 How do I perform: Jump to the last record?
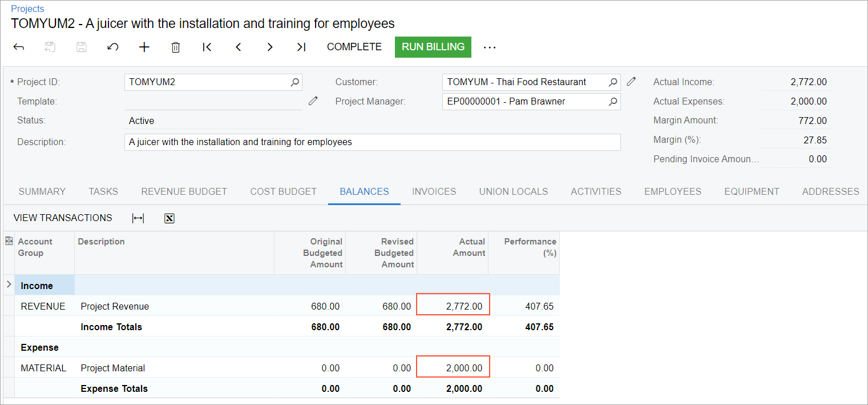301,47
